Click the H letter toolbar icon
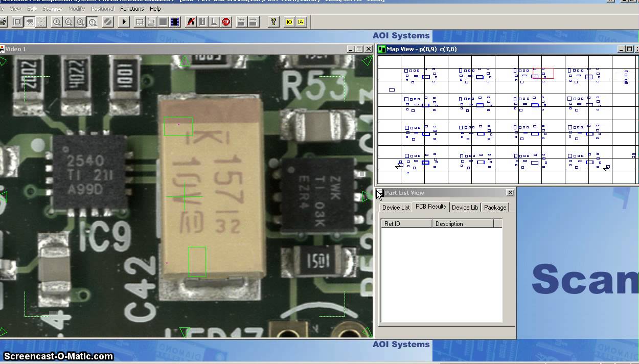The height and width of the screenshot is (364, 639). pyautogui.click(x=202, y=22)
